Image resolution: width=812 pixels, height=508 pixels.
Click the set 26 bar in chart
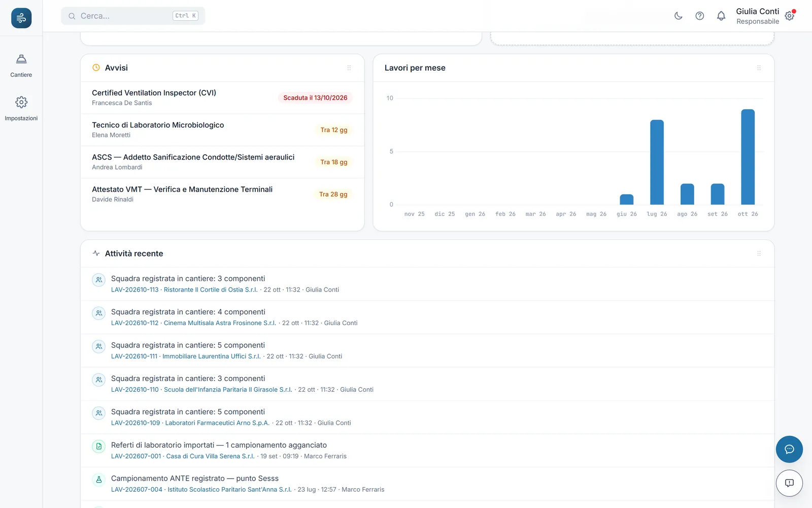click(x=718, y=194)
